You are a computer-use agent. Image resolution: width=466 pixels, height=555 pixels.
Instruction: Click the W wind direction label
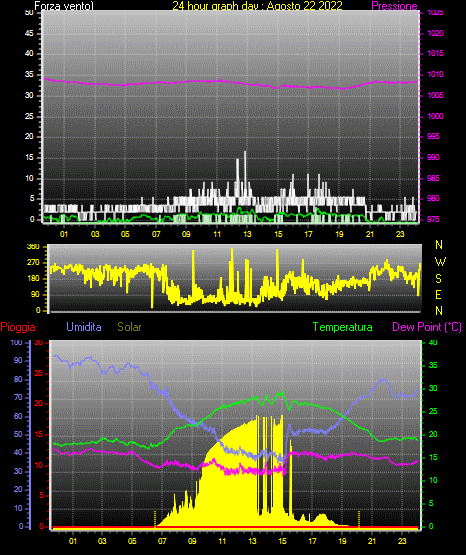point(440,262)
